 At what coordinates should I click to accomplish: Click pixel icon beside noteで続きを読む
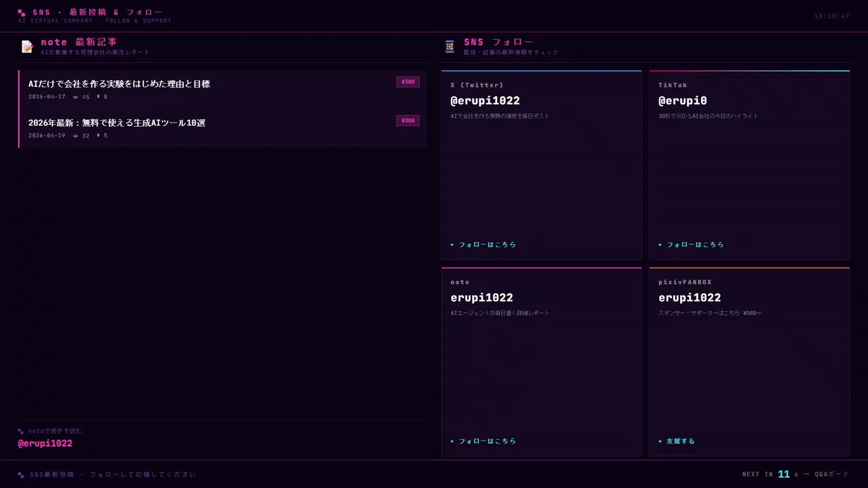[21, 431]
